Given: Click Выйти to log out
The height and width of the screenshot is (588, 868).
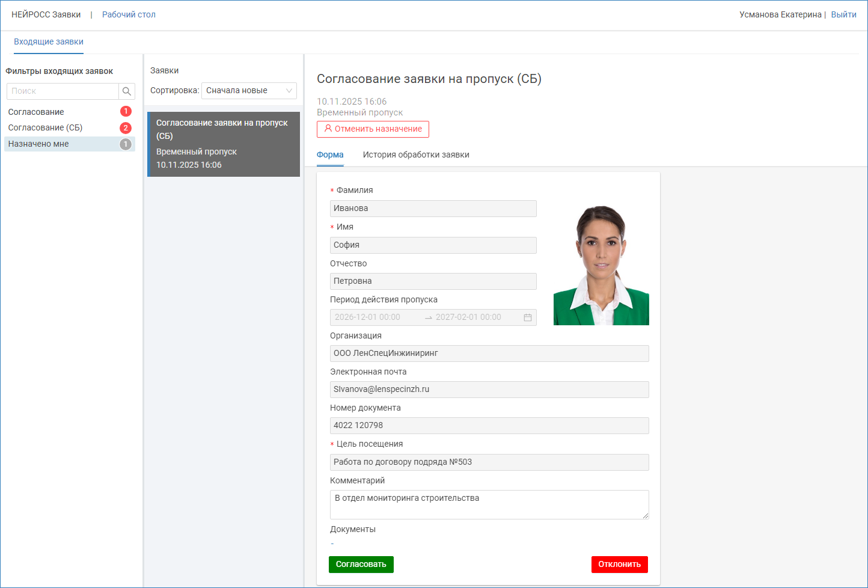Looking at the screenshot, I should pos(843,14).
